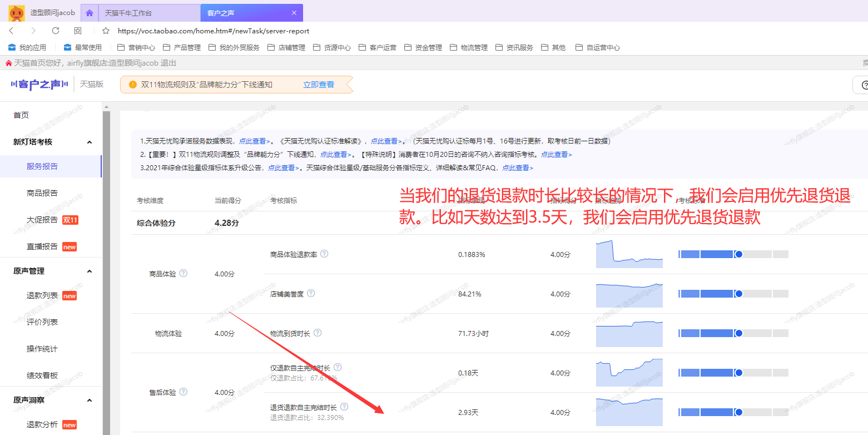Open 直播报告 in sidebar
Viewport: 868px width, 435px height.
(x=42, y=246)
